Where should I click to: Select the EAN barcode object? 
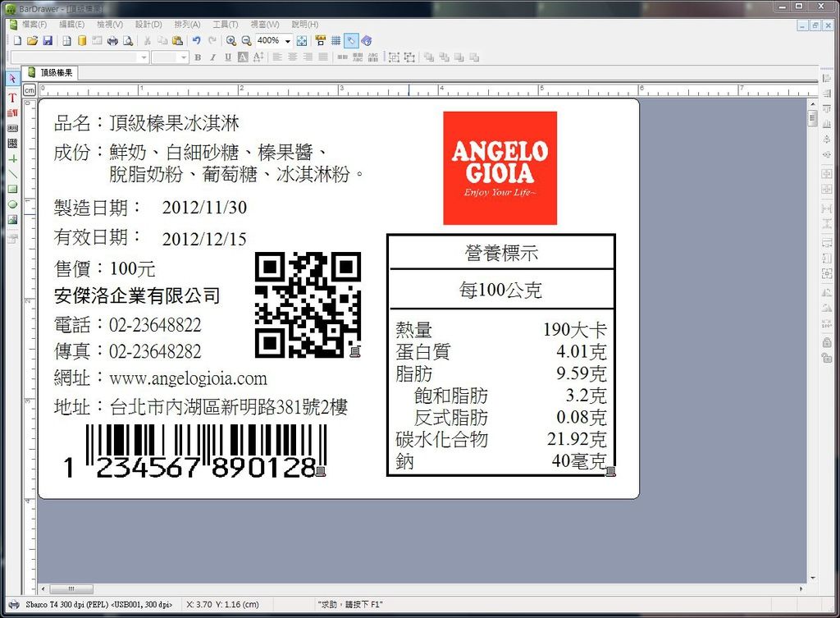[194, 451]
